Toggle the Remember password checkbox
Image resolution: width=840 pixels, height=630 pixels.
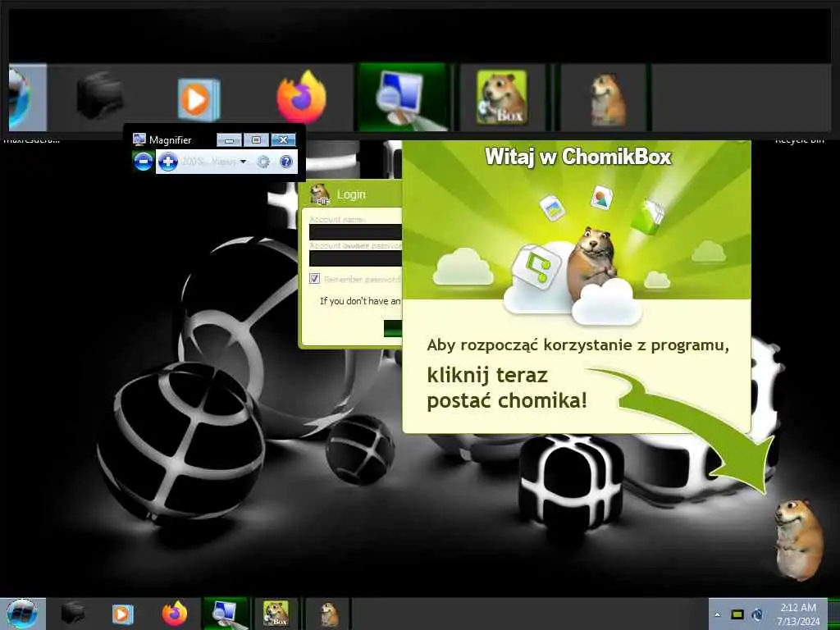[314, 279]
